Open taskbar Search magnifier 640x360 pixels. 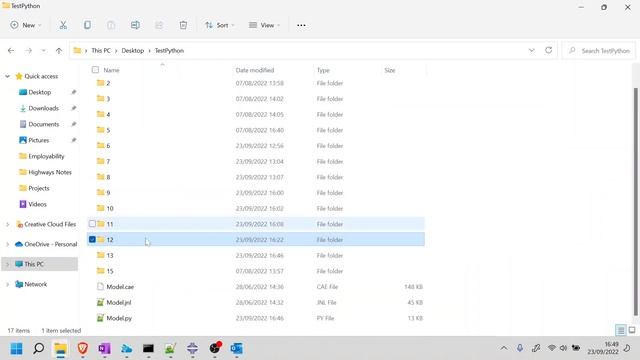coord(38,349)
